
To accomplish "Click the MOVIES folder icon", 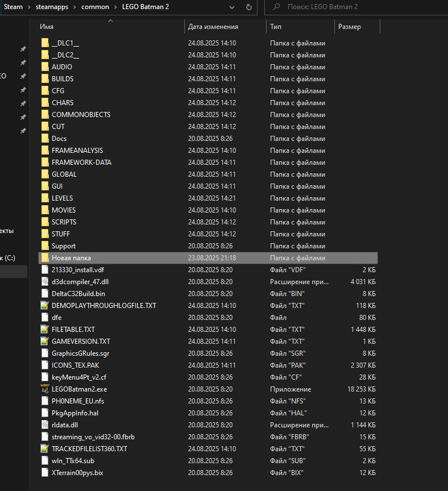I will [45, 210].
